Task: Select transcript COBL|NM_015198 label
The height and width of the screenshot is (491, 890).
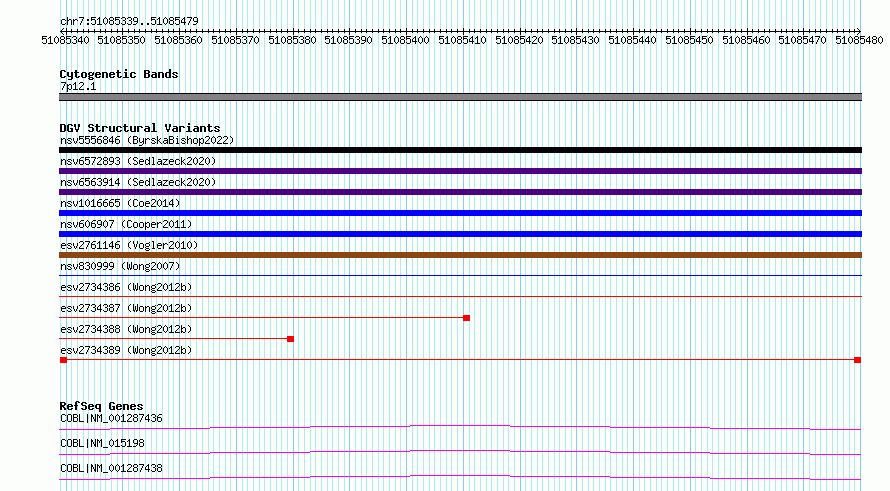Action: [102, 443]
